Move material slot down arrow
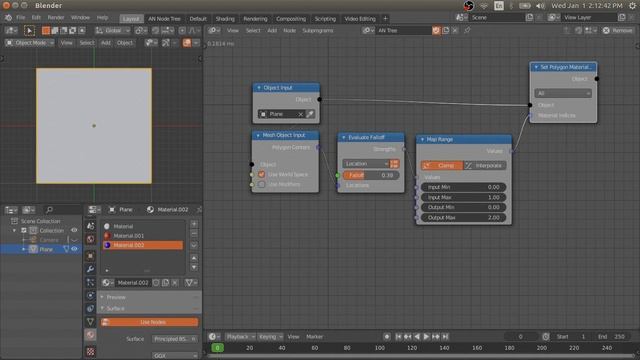640x360 pixels. (194, 267)
